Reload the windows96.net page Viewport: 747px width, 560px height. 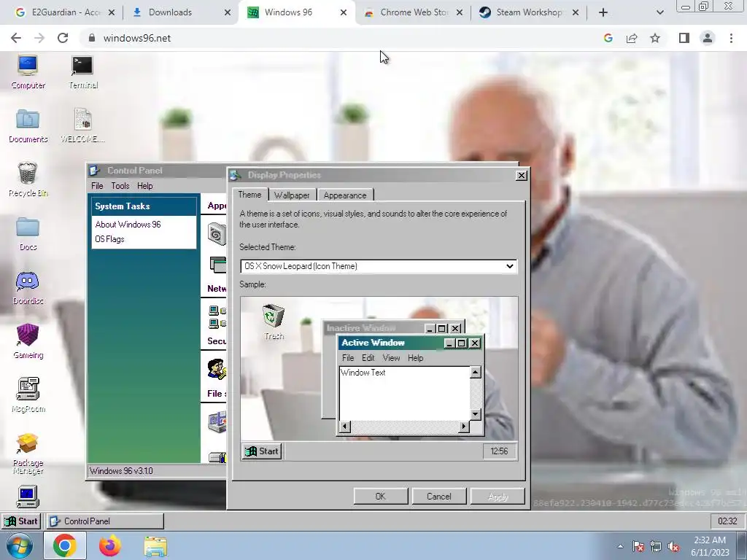pos(63,38)
